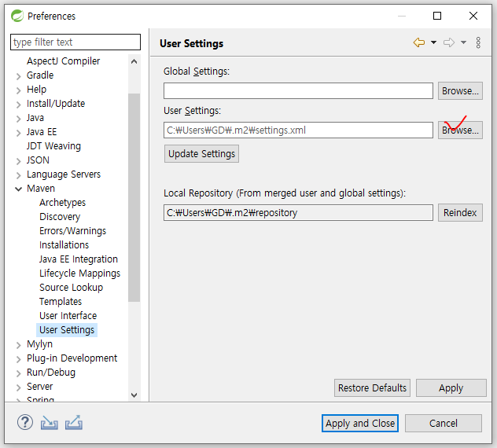Open the back history dropdown arrow
The height and width of the screenshot is (448, 497).
click(433, 42)
